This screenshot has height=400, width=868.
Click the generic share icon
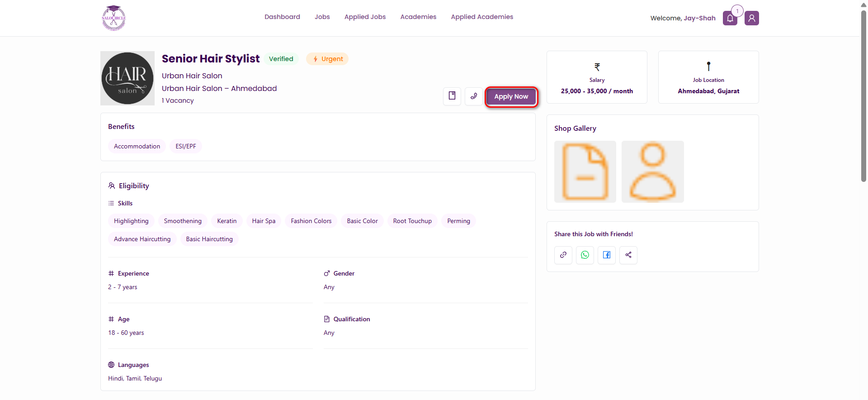[x=628, y=255]
